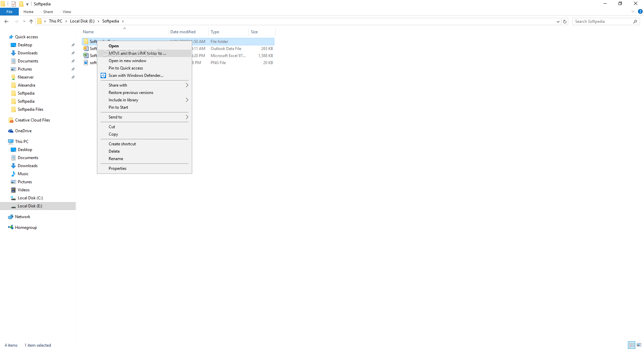The width and height of the screenshot is (644, 349).
Task: Choose MOVE and then LINK folder to
Action: point(137,53)
